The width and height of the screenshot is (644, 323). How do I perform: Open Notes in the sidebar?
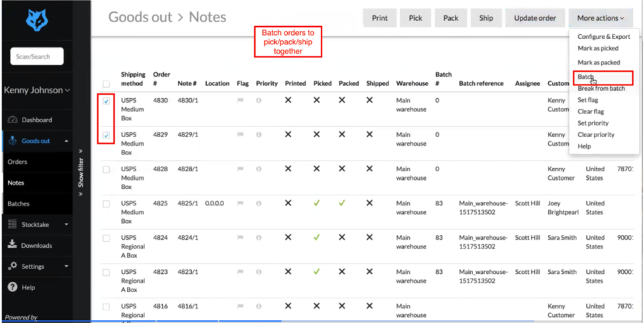(x=15, y=183)
